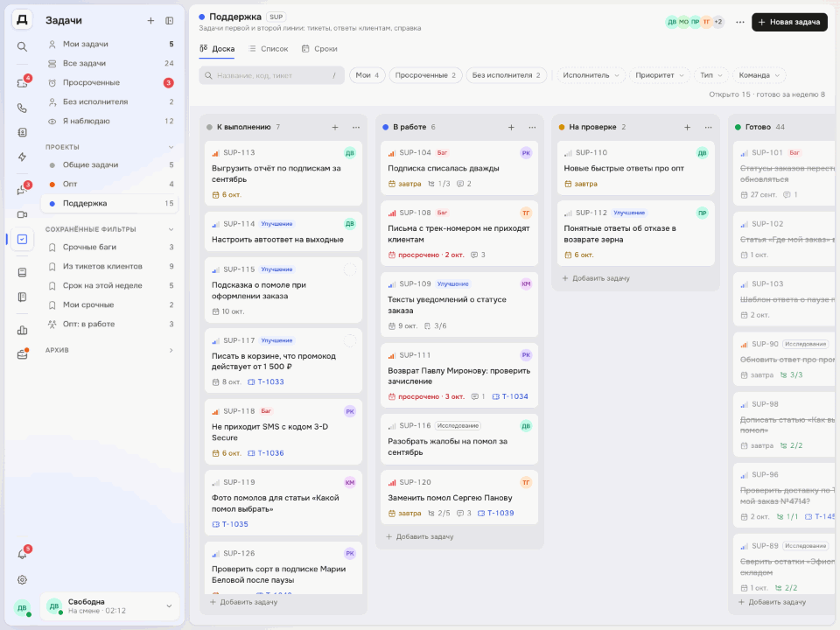
Task: Open the briefcase icon with orange dot
Action: [x=22, y=354]
